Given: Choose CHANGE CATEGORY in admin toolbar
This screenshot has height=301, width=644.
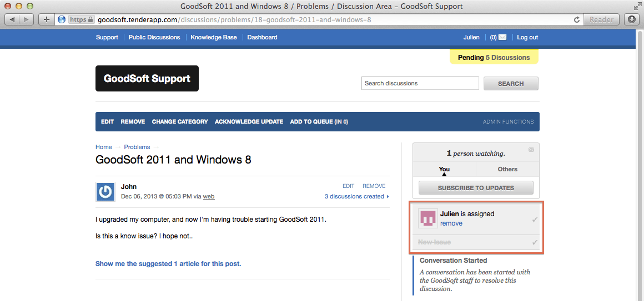Looking at the screenshot, I should point(180,122).
